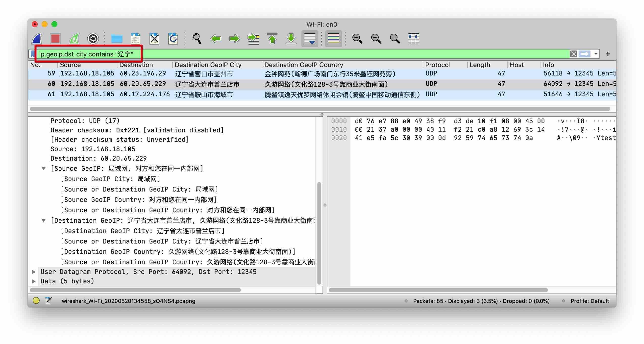Zoom in the packet text
The image size is (644, 344).
(x=357, y=39)
